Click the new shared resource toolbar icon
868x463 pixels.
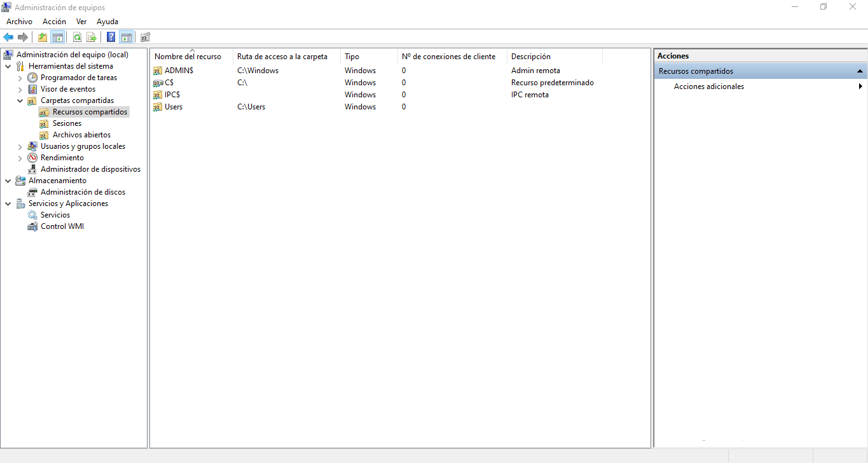click(x=145, y=37)
